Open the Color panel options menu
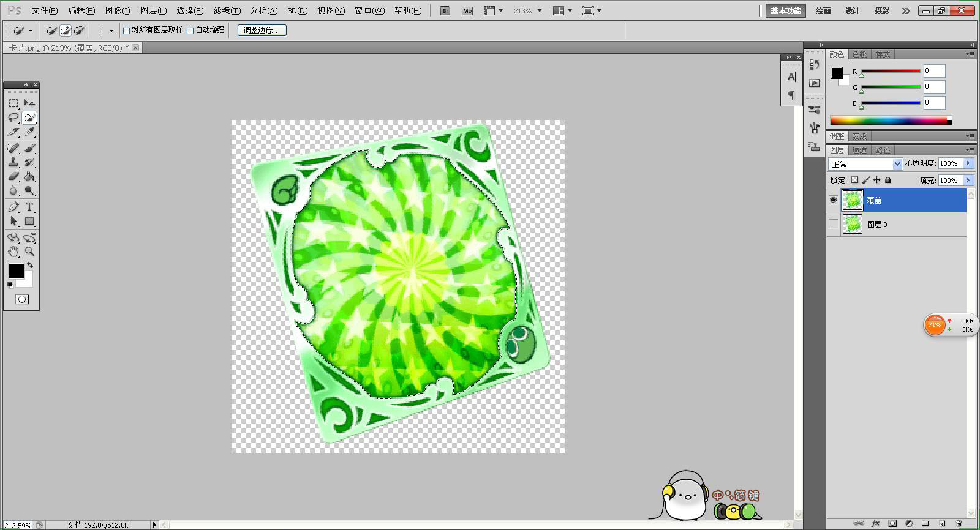 (971, 54)
